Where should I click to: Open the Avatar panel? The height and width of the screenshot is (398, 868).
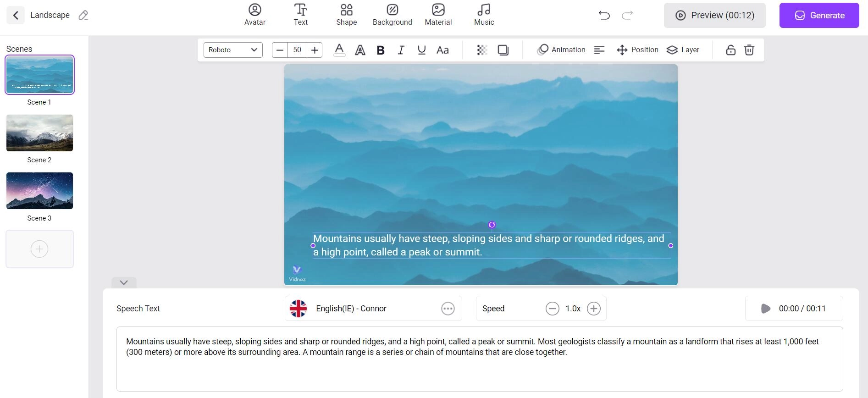pos(254,15)
